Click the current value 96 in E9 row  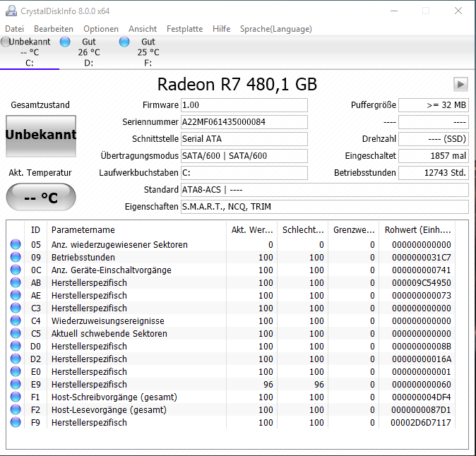point(268,385)
